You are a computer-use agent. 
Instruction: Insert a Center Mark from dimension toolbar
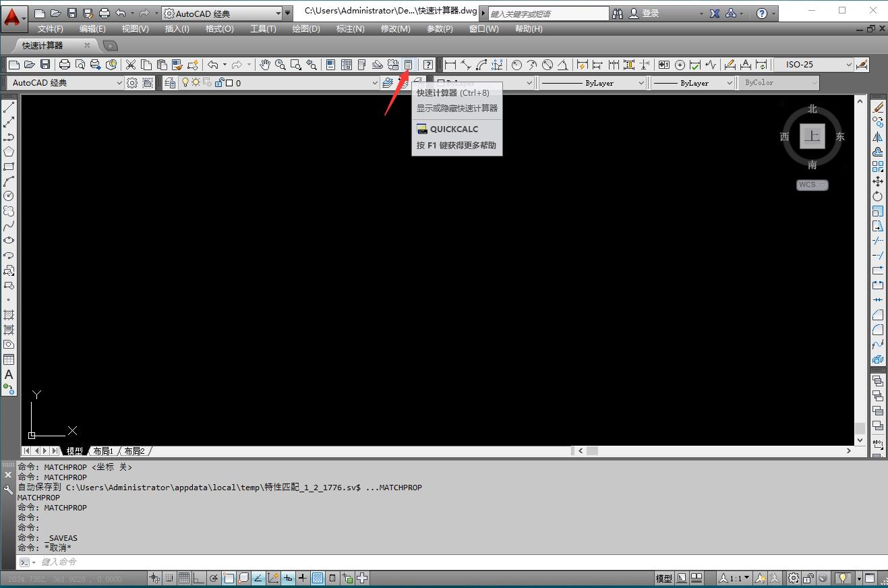pos(680,65)
